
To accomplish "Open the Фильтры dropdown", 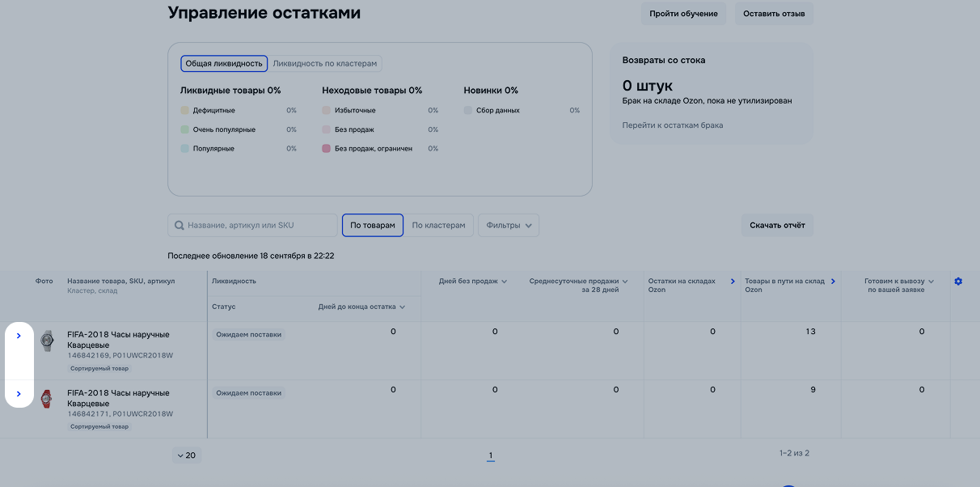I will click(x=509, y=226).
